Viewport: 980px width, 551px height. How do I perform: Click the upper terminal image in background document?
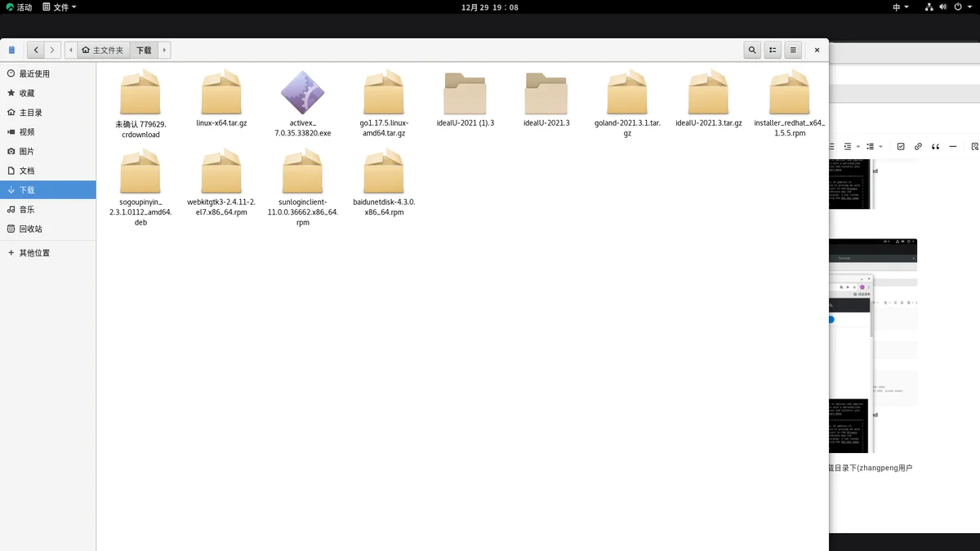click(852, 184)
